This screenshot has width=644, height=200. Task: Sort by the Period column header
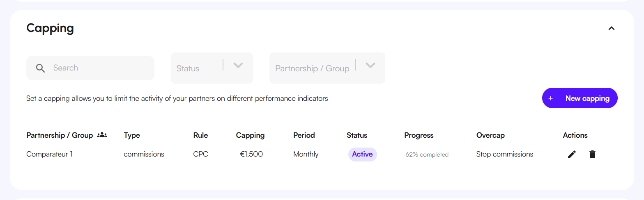point(304,135)
